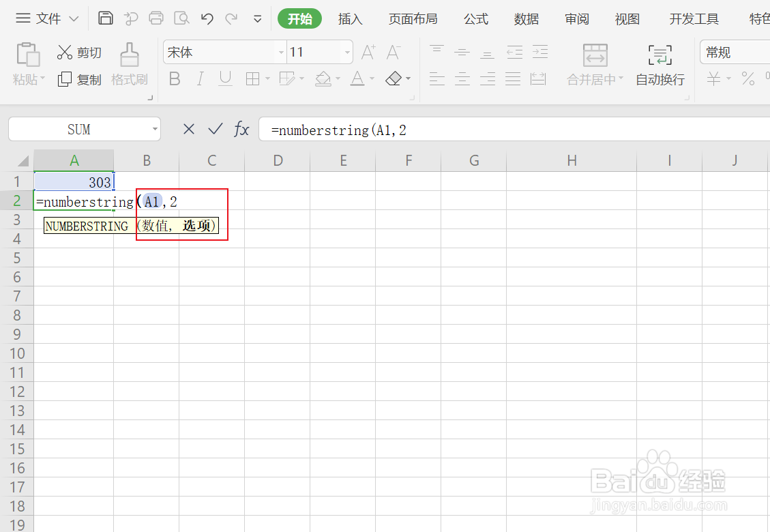The width and height of the screenshot is (770, 532).
Task: Open the Formulas (公式) ribbon tab
Action: 475,18
